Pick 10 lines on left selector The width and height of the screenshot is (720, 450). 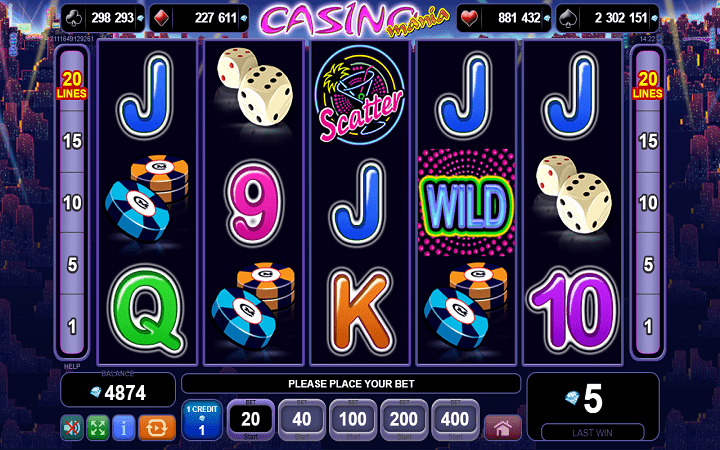[72, 203]
